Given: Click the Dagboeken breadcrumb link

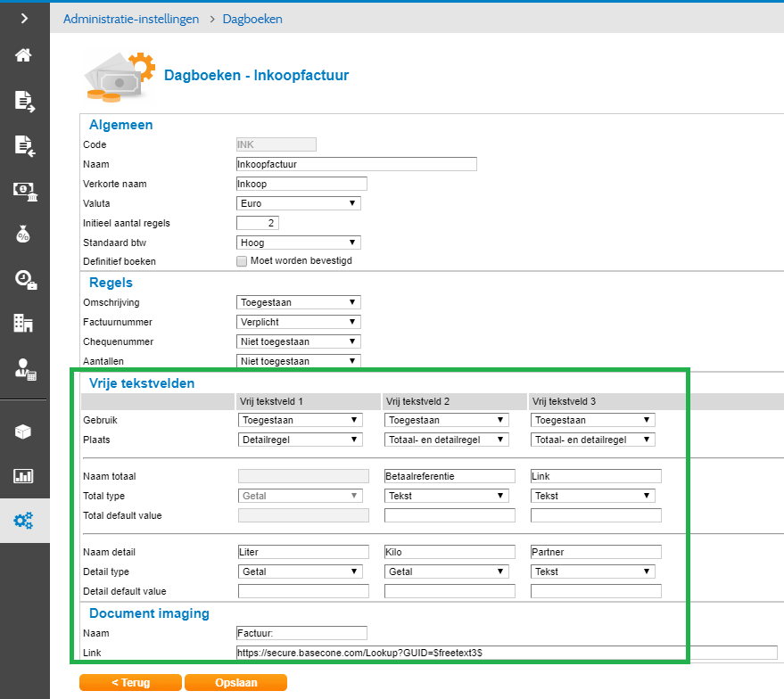Looking at the screenshot, I should [252, 19].
